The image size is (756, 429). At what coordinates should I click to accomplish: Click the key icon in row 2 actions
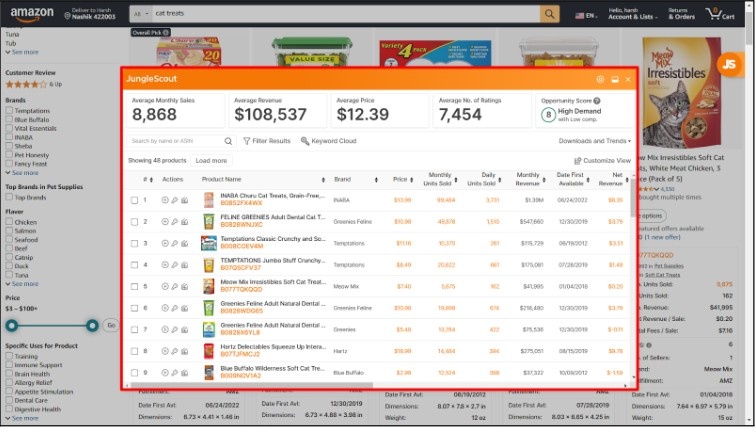coord(175,222)
